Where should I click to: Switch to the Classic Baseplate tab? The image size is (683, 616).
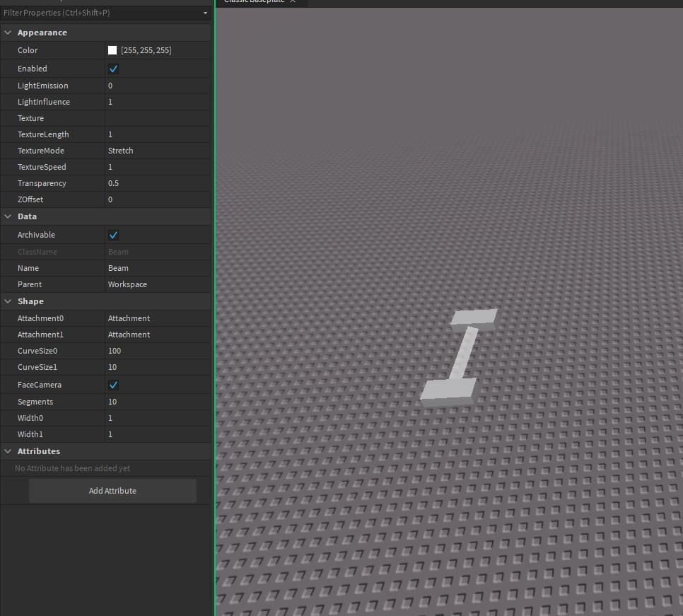coord(255,2)
